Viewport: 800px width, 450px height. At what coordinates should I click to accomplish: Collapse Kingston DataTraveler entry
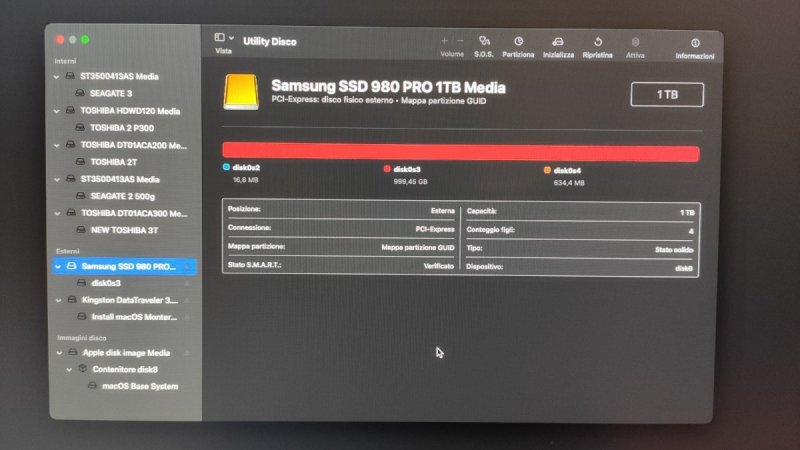click(x=59, y=300)
